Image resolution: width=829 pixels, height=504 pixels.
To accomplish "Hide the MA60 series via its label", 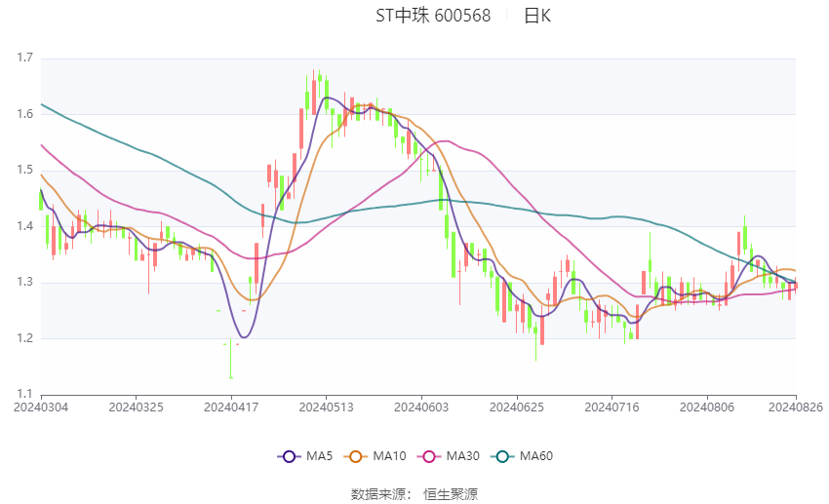I will pyautogui.click(x=536, y=456).
